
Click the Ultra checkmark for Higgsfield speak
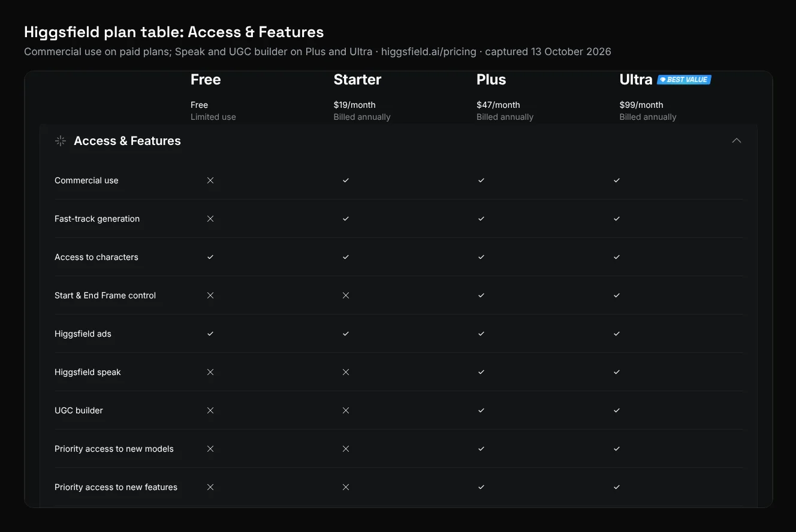click(x=617, y=372)
